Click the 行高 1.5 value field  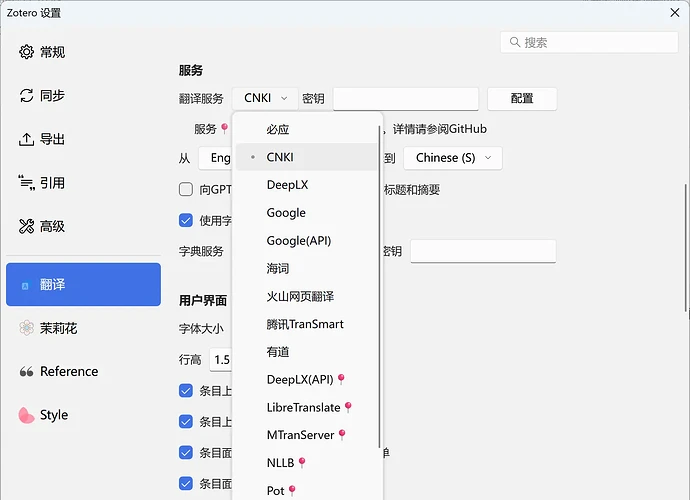tap(221, 360)
